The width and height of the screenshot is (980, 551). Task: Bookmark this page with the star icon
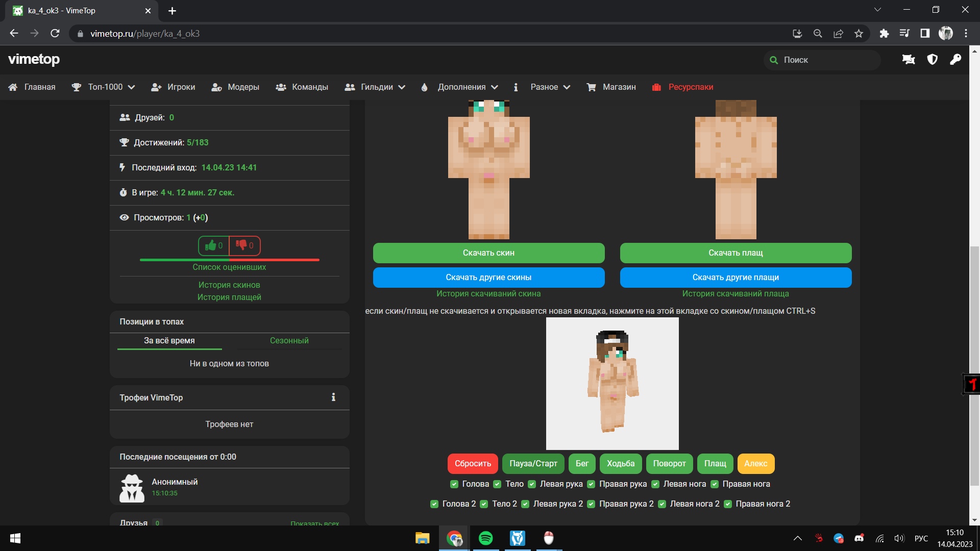click(x=859, y=34)
